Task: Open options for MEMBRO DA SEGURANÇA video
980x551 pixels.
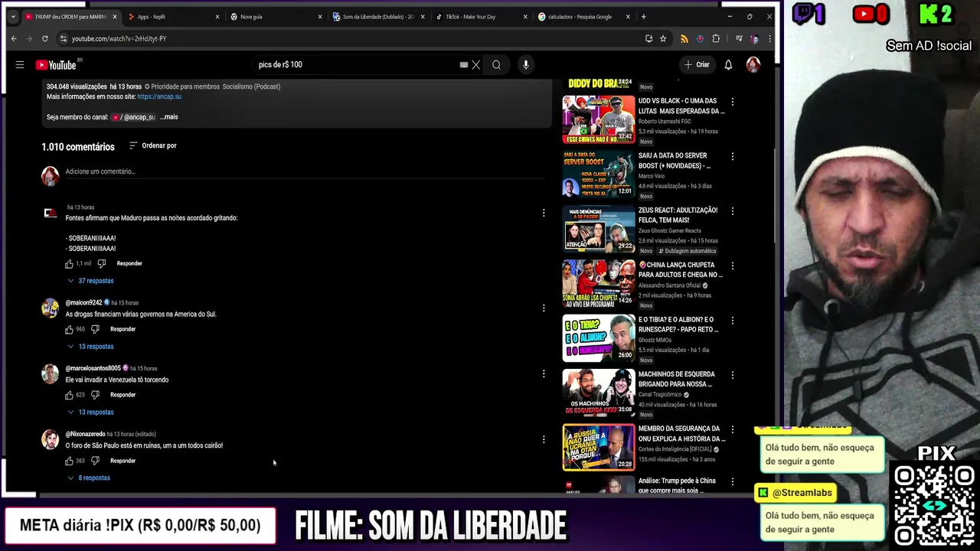Action: [x=733, y=429]
